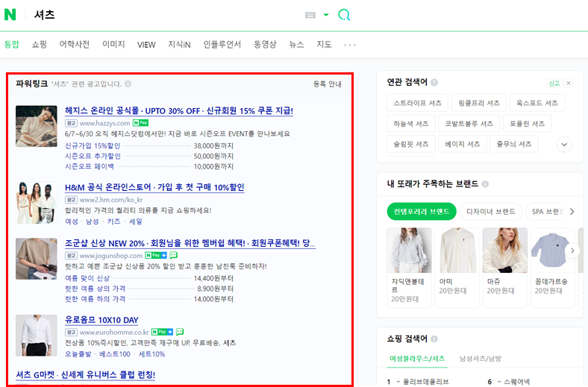Image resolution: width=588 pixels, height=387 pixels.
Task: Click the green Naver N logo
Action: click(x=10, y=15)
